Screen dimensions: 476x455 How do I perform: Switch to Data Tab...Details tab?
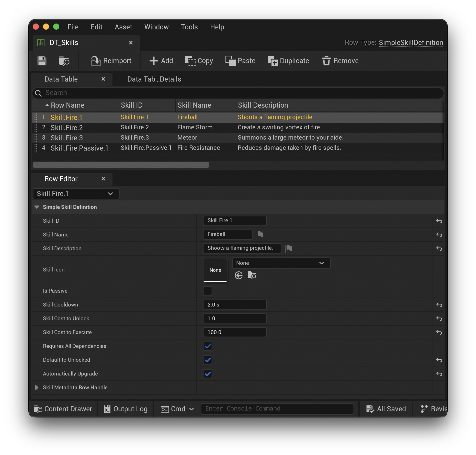coord(154,79)
